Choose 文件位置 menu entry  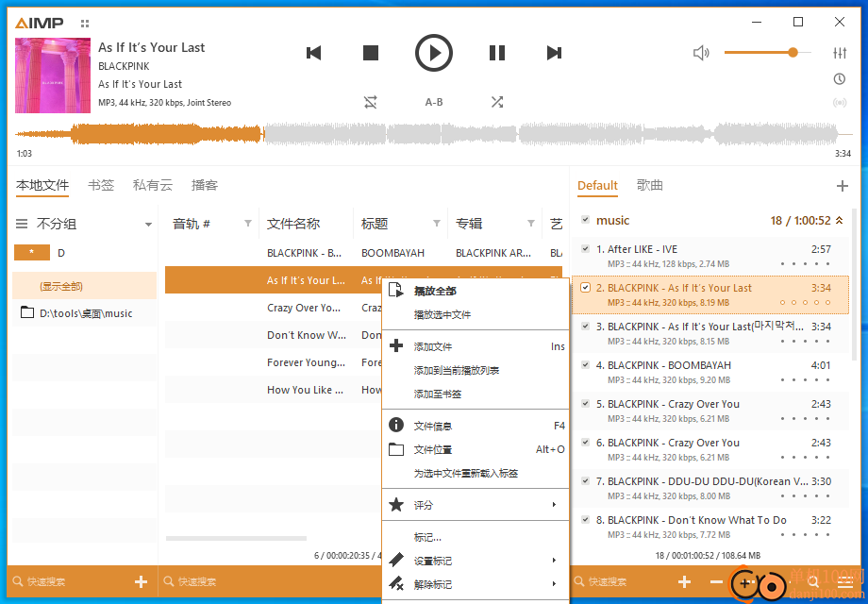pos(476,449)
